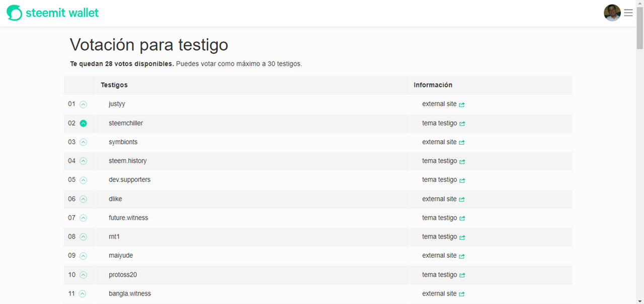Remove vote for steemchiller

coord(84,123)
